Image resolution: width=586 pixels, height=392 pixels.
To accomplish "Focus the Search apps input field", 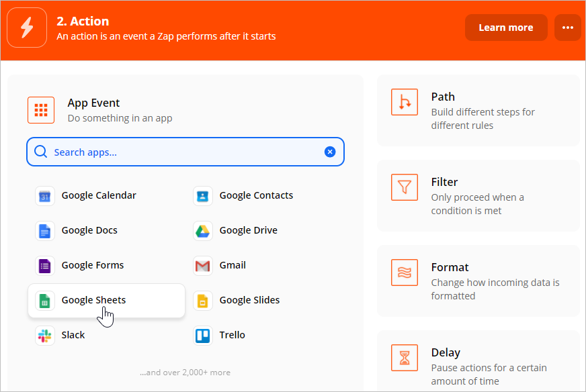I will tap(185, 152).
